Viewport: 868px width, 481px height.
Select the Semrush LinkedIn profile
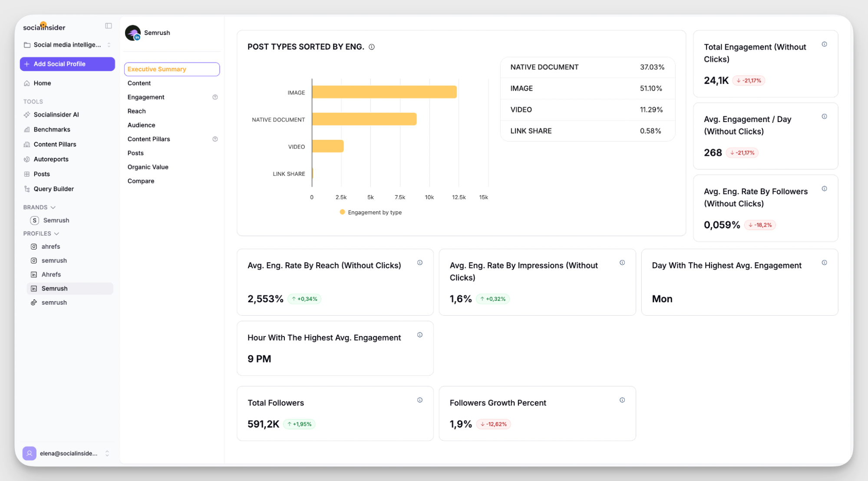coord(69,288)
